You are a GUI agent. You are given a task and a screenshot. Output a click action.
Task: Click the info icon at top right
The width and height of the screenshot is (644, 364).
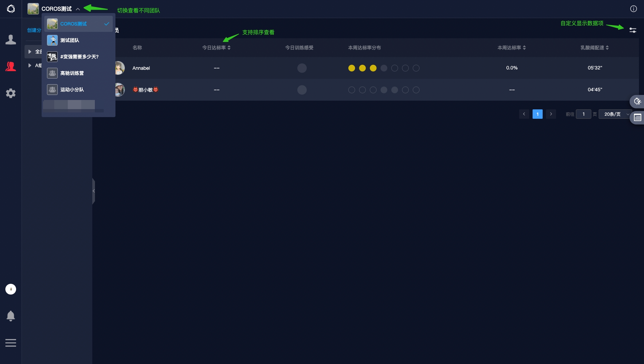[633, 9]
